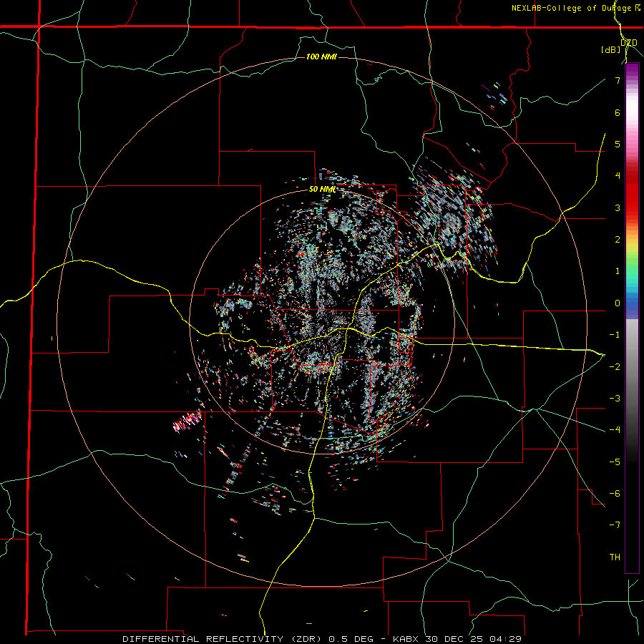Click the 4 value on the color scale
The width and height of the screenshot is (644, 644).
coord(618,176)
